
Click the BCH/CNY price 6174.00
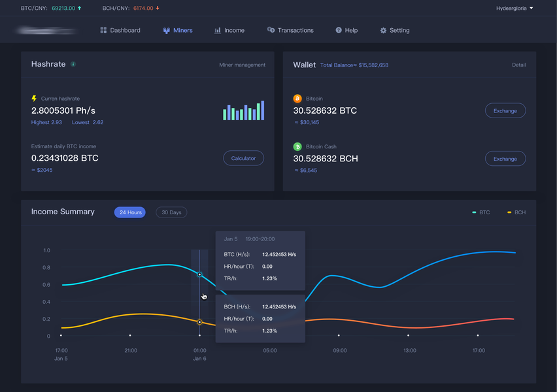pyautogui.click(x=143, y=8)
